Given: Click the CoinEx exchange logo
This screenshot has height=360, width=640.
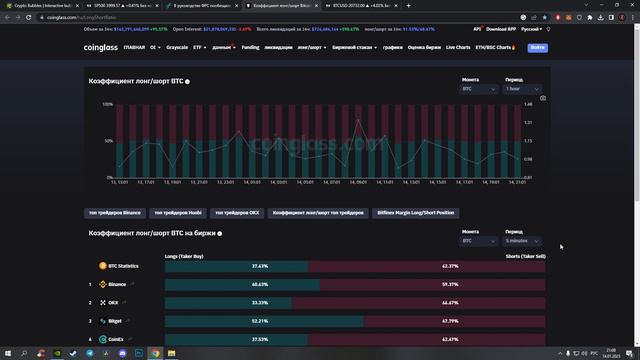Looking at the screenshot, I should (103, 339).
